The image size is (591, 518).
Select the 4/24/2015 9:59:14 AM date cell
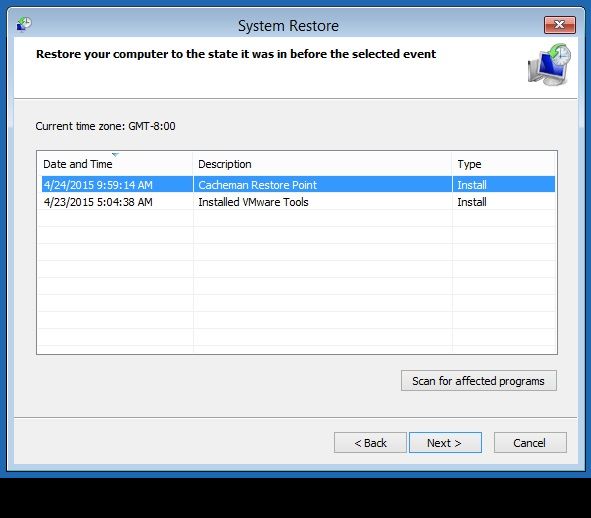(x=98, y=185)
